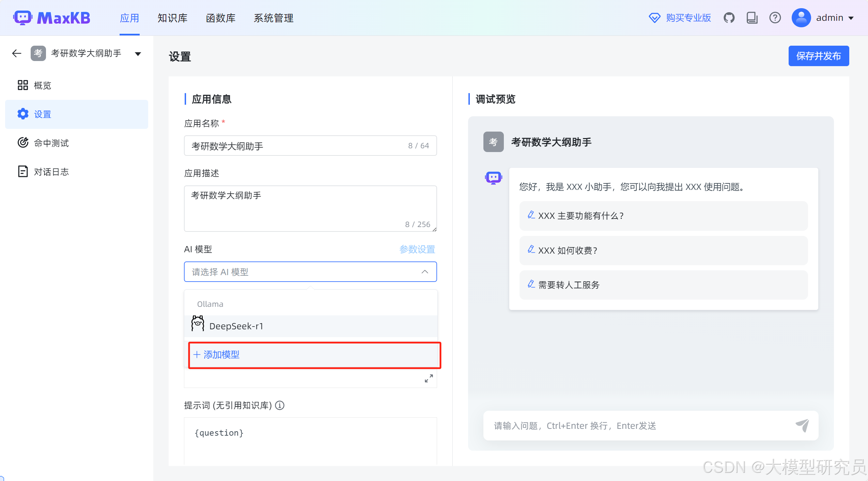Open 对话日志 conversation logs
868x481 pixels.
(51, 172)
